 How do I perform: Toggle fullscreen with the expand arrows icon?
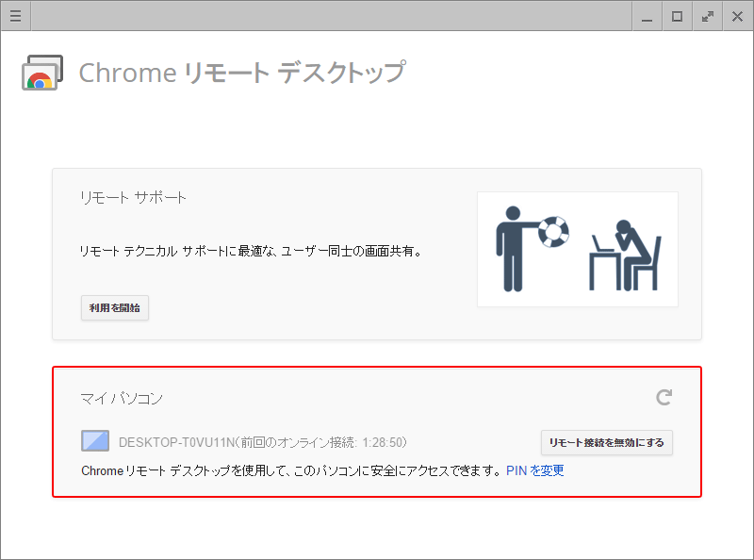pos(708,16)
